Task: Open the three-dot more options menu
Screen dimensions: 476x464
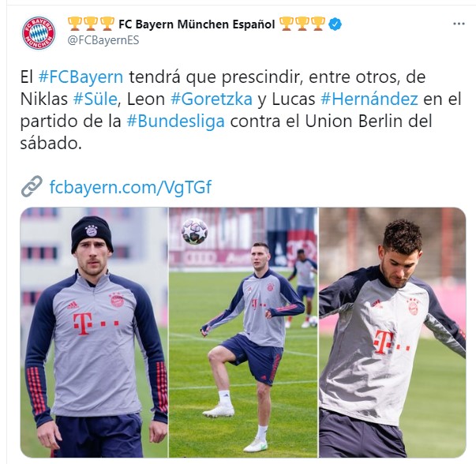Action: click(459, 24)
